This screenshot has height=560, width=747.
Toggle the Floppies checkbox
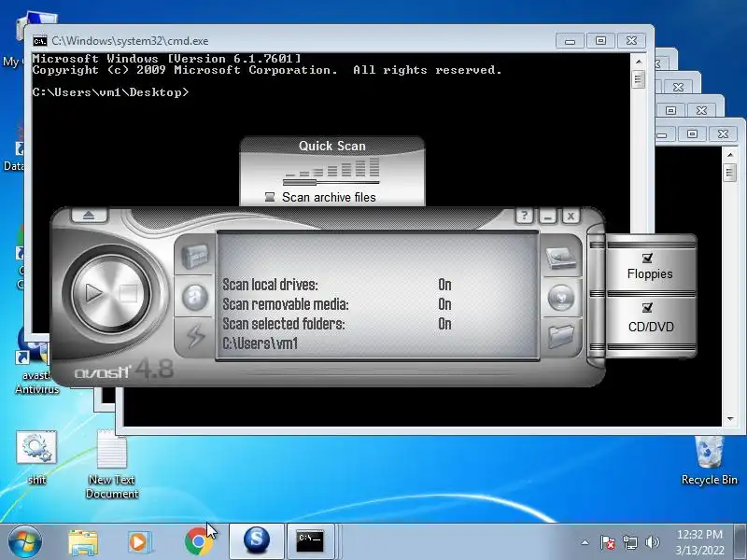(647, 259)
